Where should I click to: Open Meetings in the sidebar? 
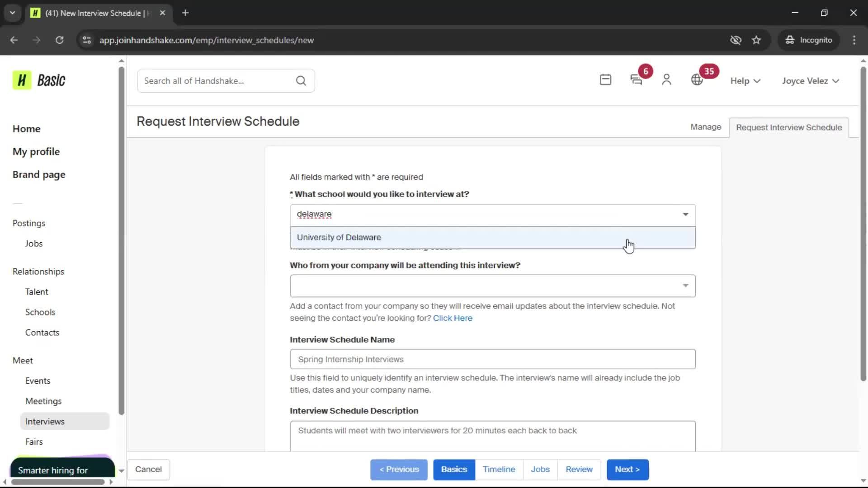[43, 401]
